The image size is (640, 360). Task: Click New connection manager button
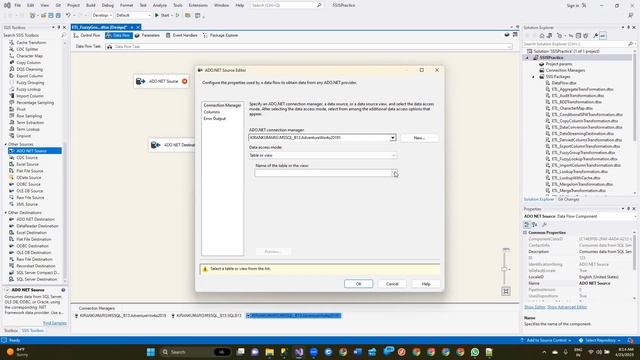[x=420, y=138]
